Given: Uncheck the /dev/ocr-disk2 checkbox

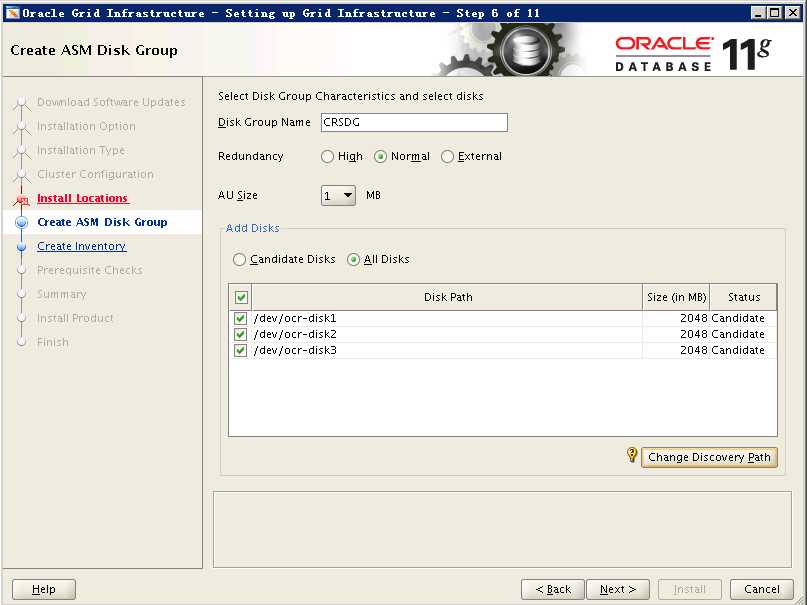Looking at the screenshot, I should click(x=240, y=334).
